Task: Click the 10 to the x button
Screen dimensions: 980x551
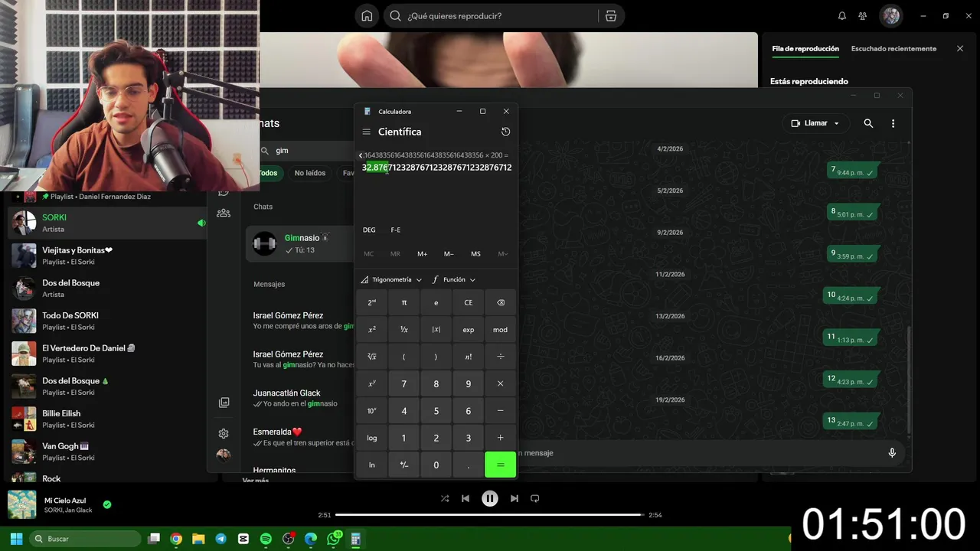Action: click(x=372, y=411)
